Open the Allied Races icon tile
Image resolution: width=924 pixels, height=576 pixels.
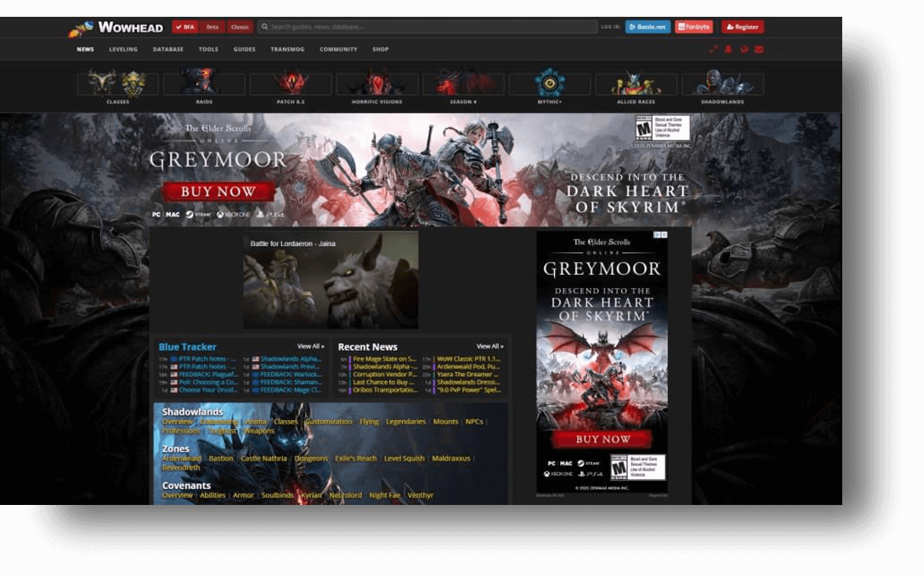pyautogui.click(x=636, y=86)
